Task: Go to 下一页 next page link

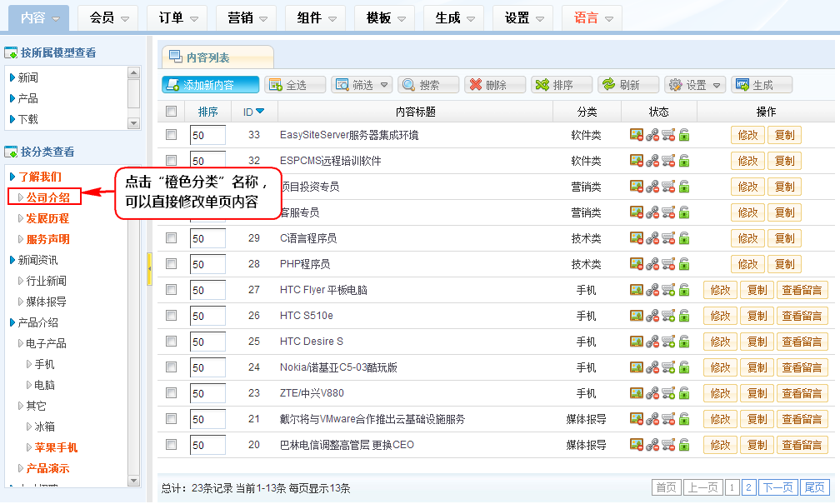Action: [777, 487]
